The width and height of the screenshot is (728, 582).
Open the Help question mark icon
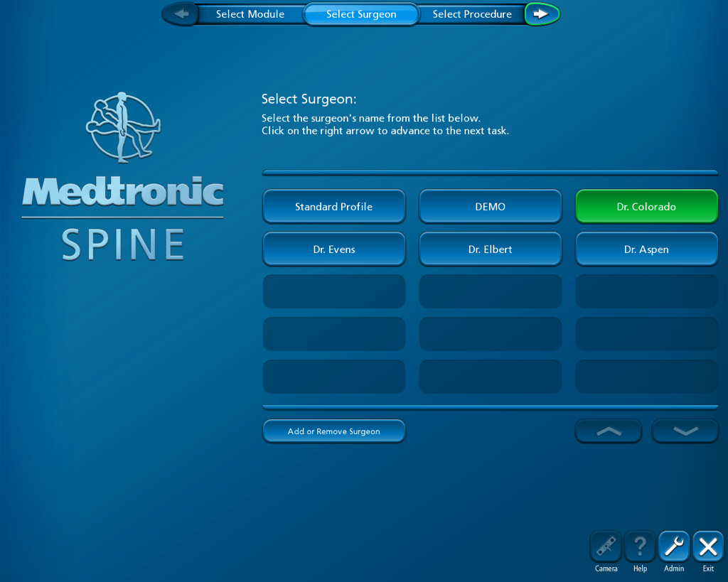[640, 546]
